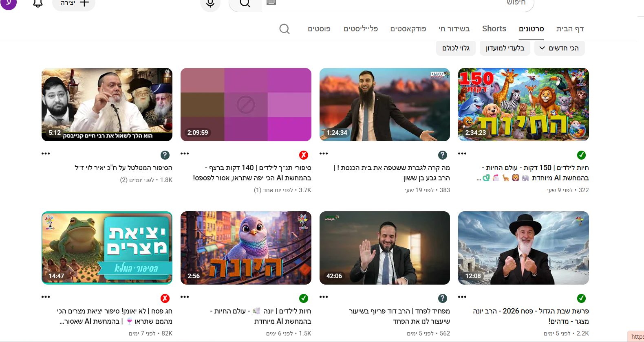Switch to the 'פודקאסטים' podcasts tab
The image size is (644, 342).
pyautogui.click(x=408, y=29)
